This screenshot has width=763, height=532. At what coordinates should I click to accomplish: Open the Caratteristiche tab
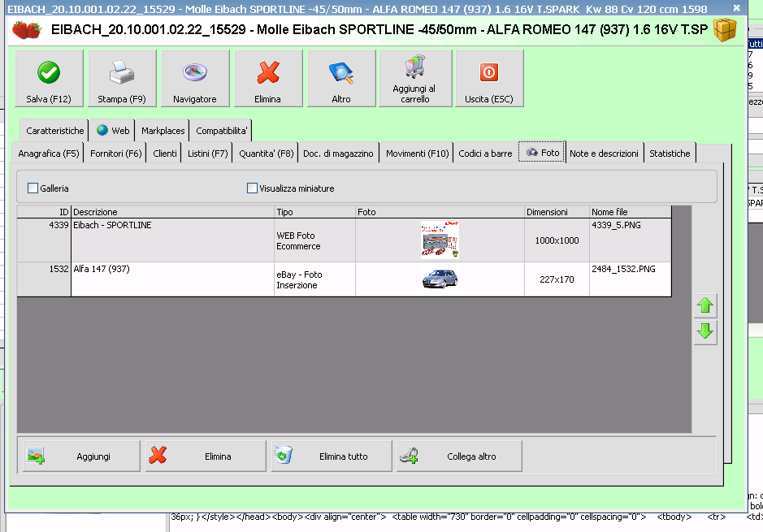click(54, 130)
